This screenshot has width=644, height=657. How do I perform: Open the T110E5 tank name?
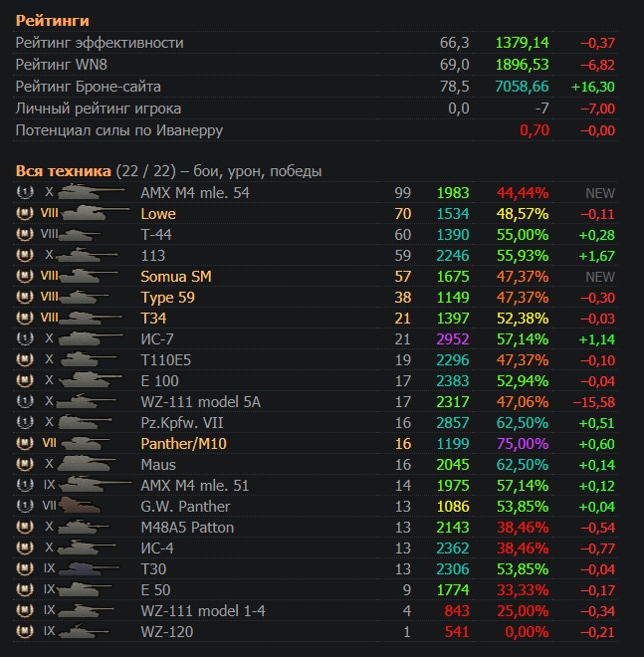169,359
